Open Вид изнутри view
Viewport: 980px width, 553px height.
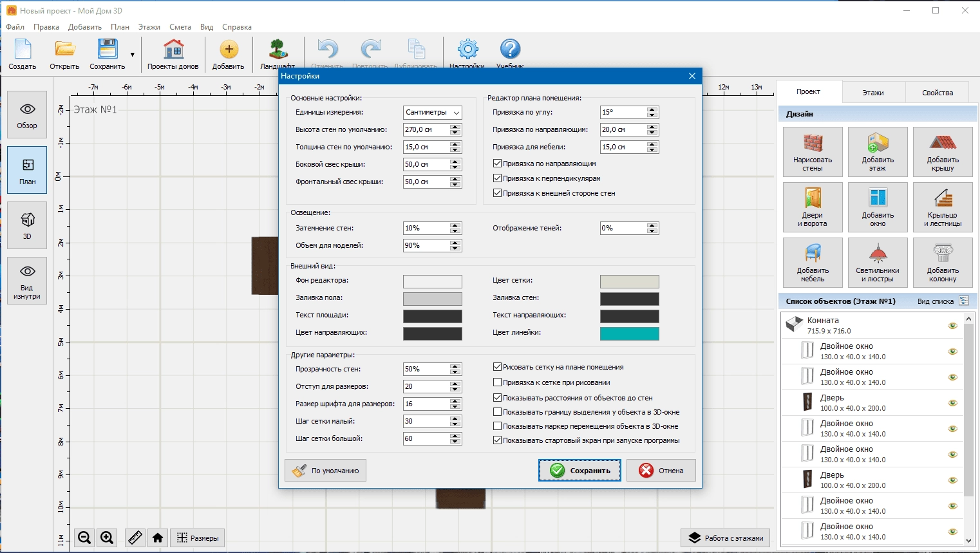pos(27,281)
